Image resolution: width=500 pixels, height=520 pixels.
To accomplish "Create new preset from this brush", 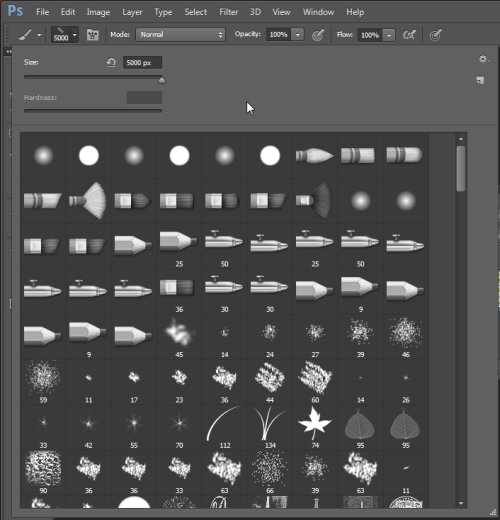I will [x=480, y=80].
